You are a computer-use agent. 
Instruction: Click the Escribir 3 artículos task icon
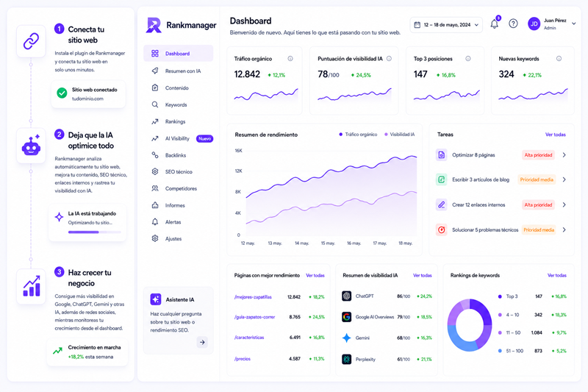[442, 179]
